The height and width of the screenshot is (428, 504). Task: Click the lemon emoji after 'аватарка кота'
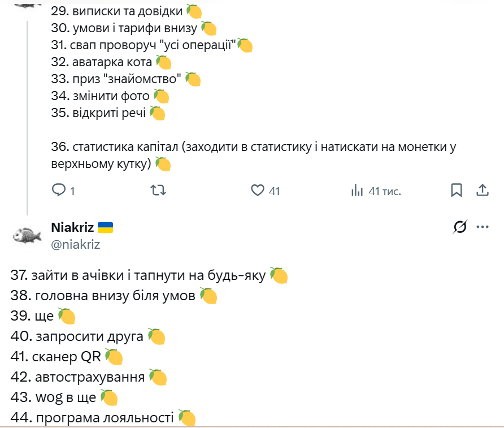point(163,62)
